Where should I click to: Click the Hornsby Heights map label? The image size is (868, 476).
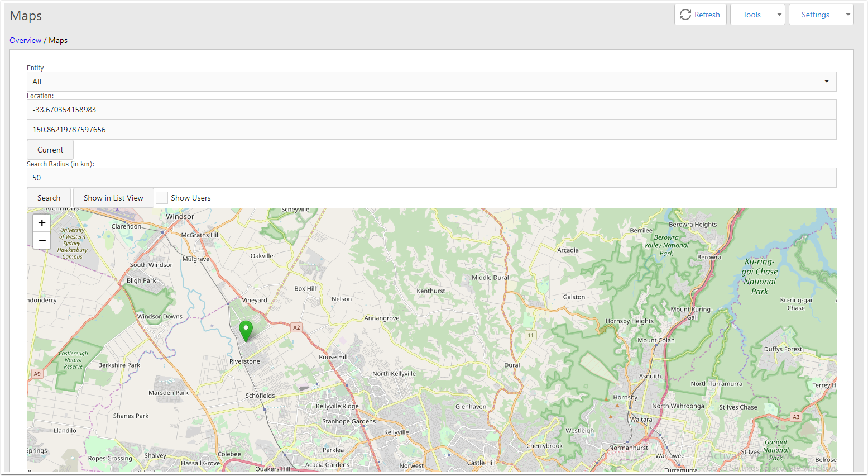click(x=630, y=321)
